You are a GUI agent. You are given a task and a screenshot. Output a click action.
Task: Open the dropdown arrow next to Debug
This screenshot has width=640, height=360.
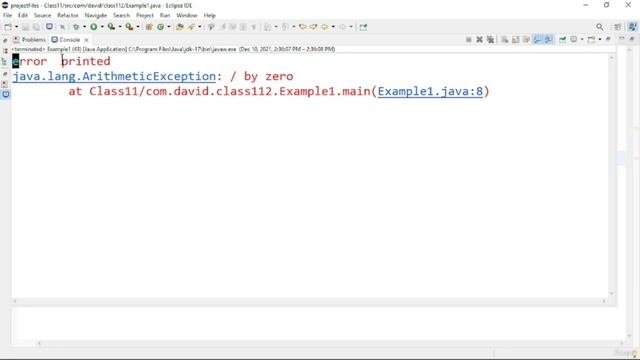coord(84,27)
